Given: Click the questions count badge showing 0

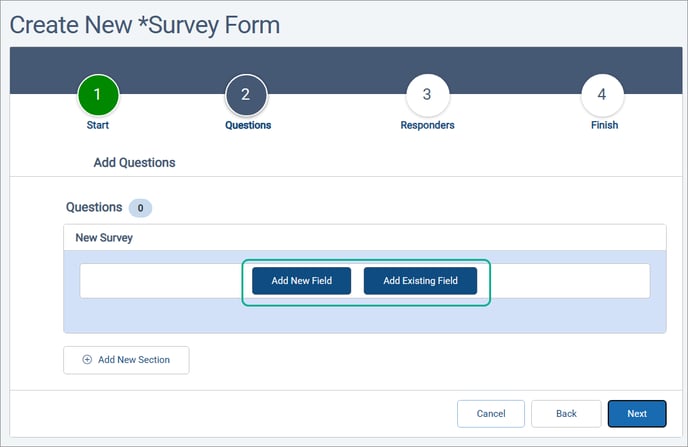Looking at the screenshot, I should 140,208.
